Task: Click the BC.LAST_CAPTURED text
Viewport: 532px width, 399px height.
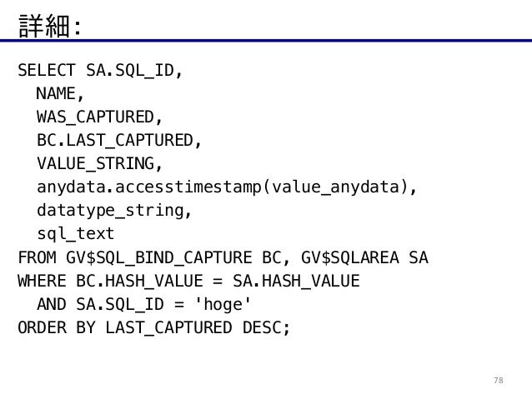Action: [x=115, y=141]
